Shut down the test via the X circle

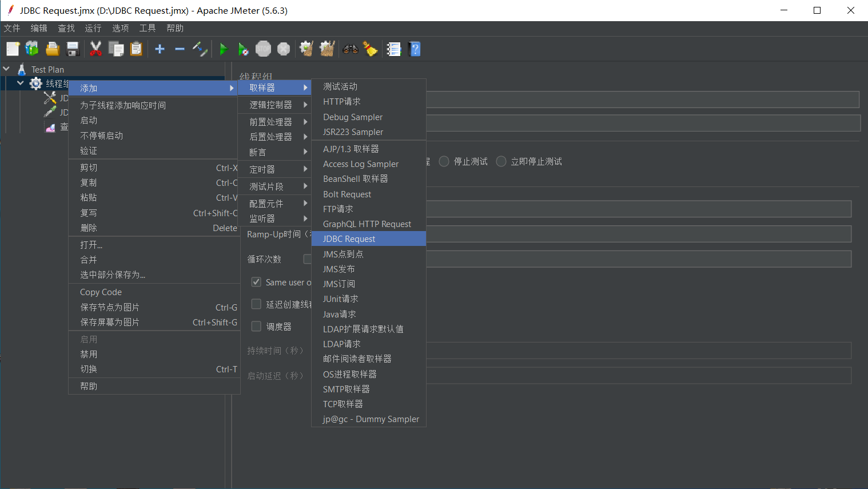pos(284,49)
